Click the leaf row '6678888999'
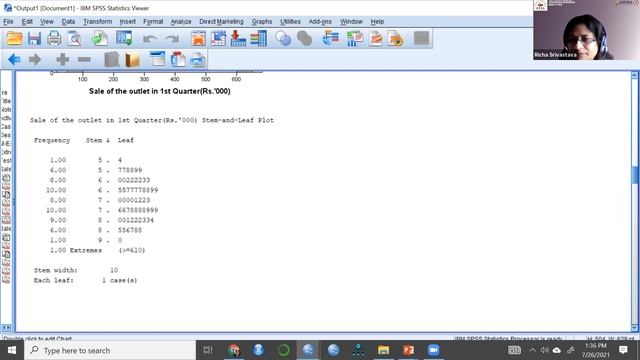640x360 pixels. (x=138, y=210)
